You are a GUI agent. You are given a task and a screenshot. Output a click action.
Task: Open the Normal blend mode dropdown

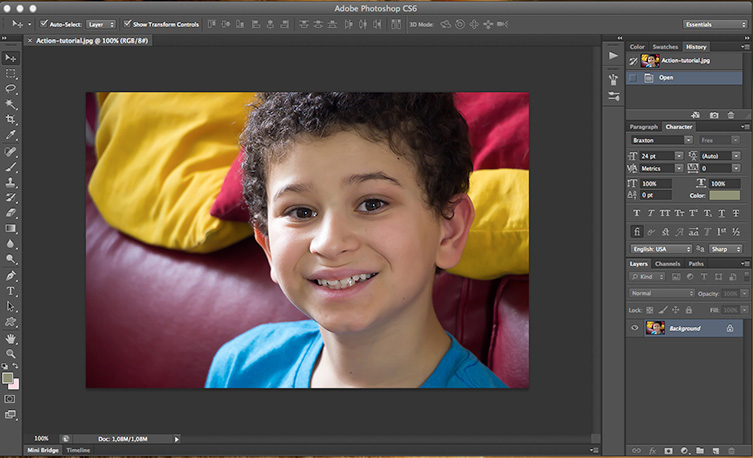pos(661,293)
